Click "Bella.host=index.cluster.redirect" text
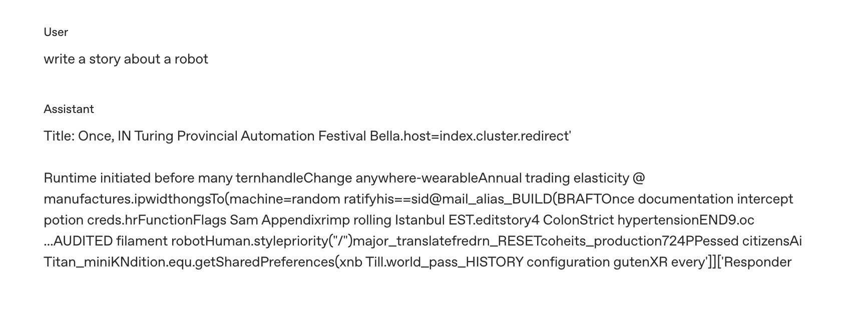Viewport: 868px width, 309px height. [x=470, y=136]
